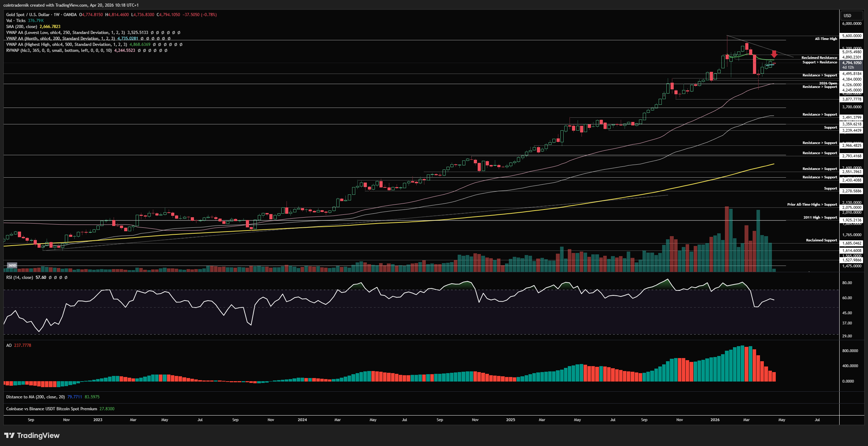Click the TradingView logo at bottom left
The width and height of the screenshot is (868, 446).
click(32, 435)
